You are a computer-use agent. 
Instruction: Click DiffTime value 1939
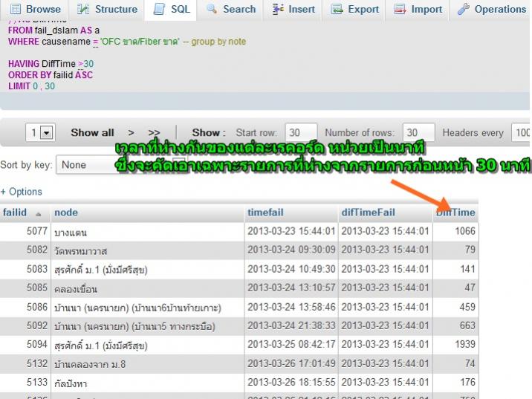click(465, 344)
